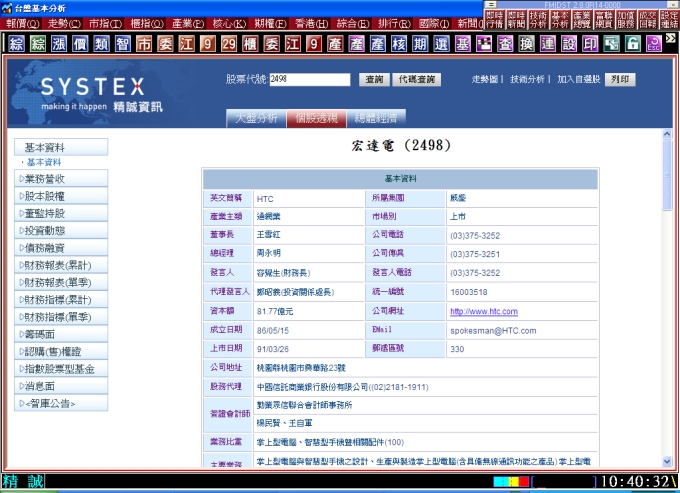Expand 籌碼面 section
This screenshot has height=493, width=680.
[x=61, y=334]
